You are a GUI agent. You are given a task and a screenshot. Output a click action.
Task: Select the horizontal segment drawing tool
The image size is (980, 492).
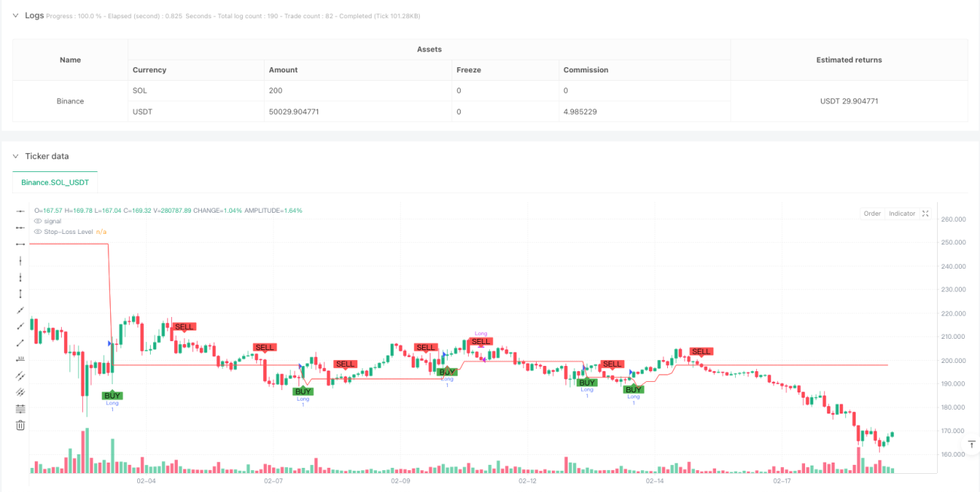click(20, 244)
